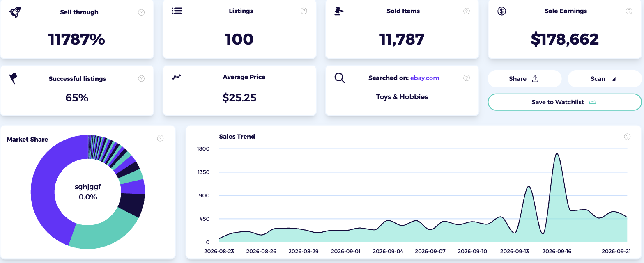Click the Scan button
Screen dimensions: 644x263
point(605,79)
